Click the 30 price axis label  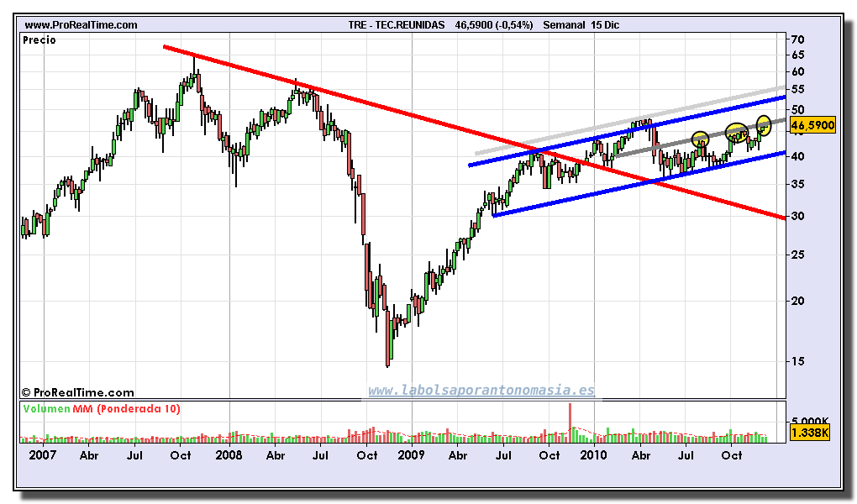tap(797, 217)
